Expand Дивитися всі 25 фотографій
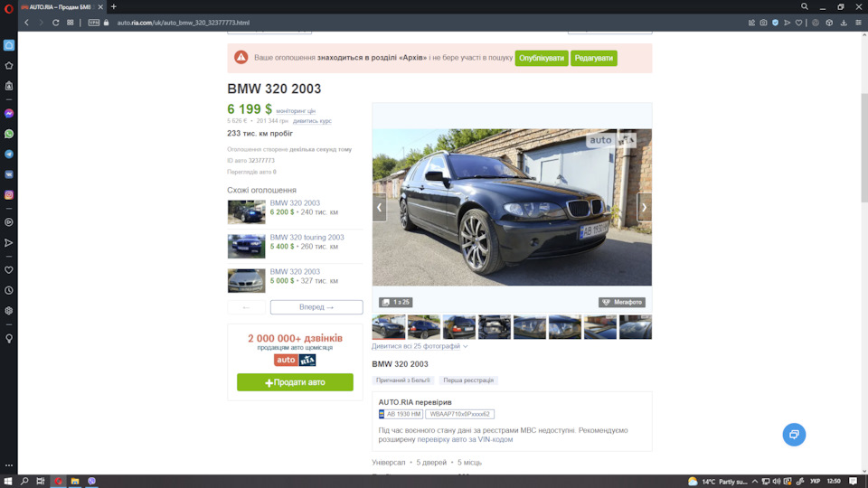868x488 pixels. coord(420,346)
